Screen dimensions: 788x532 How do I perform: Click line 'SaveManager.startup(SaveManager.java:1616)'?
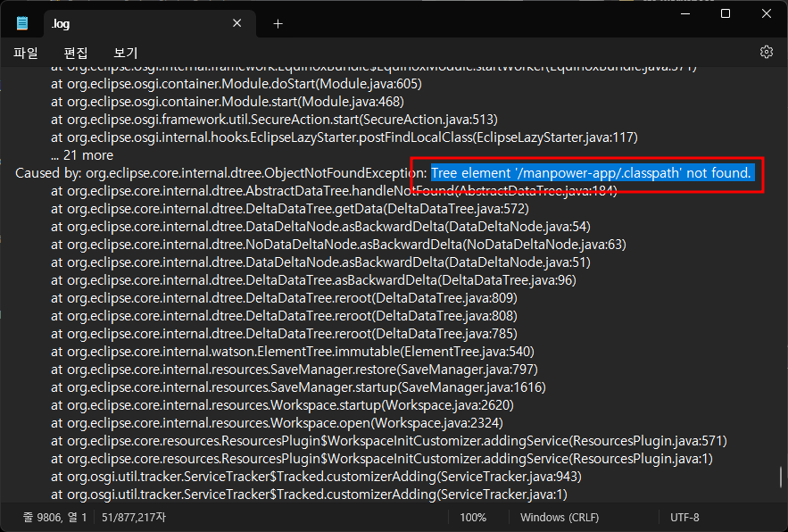click(298, 387)
